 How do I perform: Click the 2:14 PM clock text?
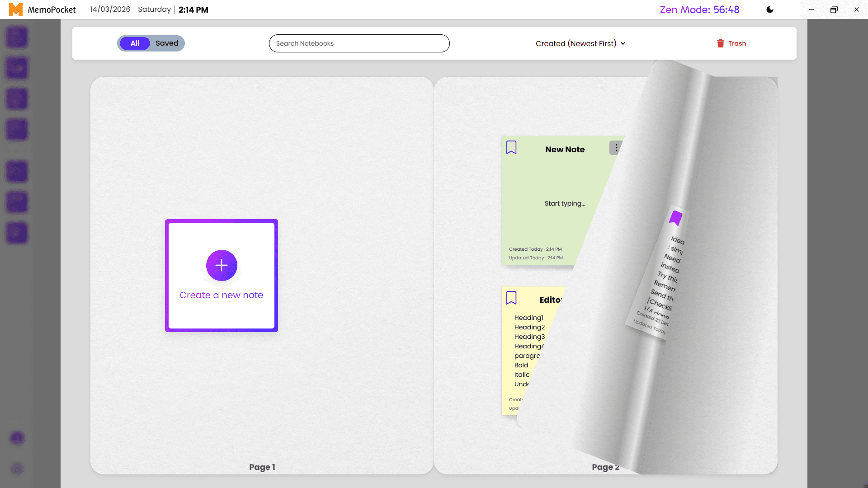pos(193,9)
